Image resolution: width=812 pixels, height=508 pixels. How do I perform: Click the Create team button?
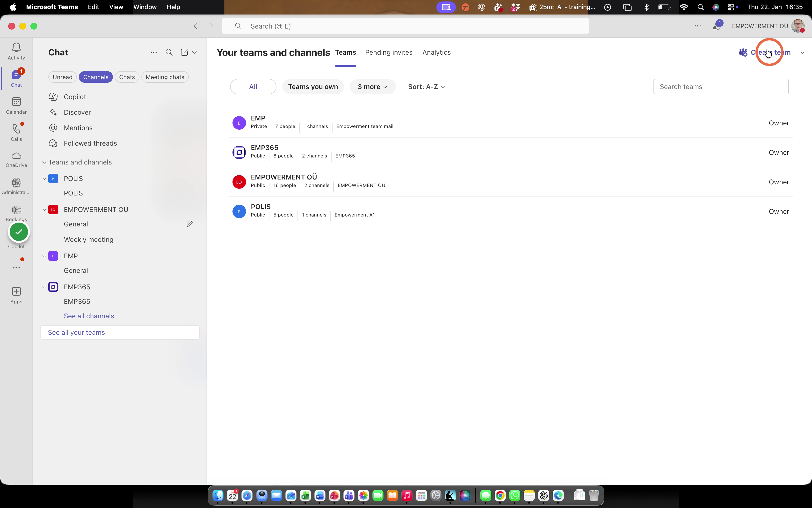[765, 52]
